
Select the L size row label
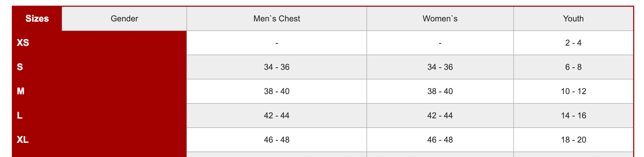tap(20, 115)
